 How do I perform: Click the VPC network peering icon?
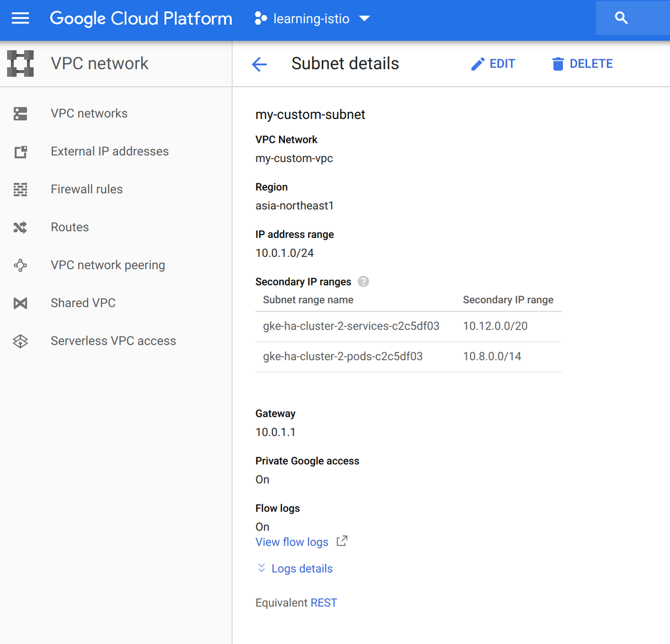(x=21, y=265)
